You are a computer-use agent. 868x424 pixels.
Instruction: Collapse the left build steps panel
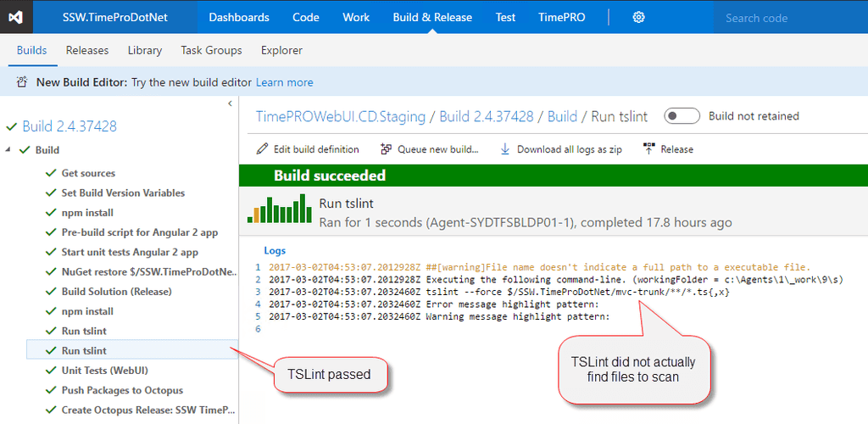[x=230, y=103]
